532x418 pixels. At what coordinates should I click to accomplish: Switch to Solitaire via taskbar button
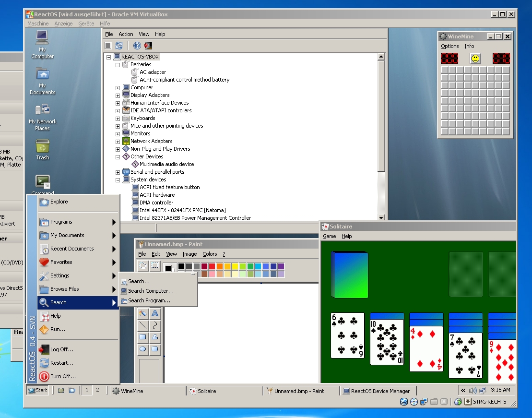(225, 391)
